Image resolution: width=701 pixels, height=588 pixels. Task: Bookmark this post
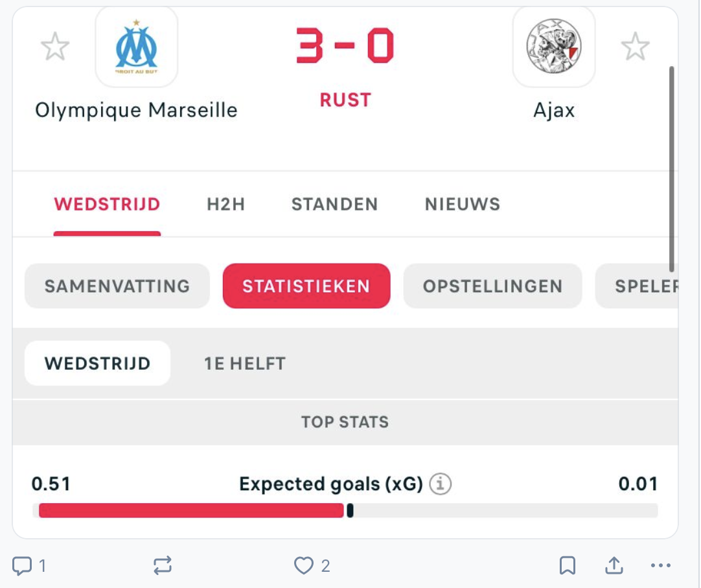[567, 566]
